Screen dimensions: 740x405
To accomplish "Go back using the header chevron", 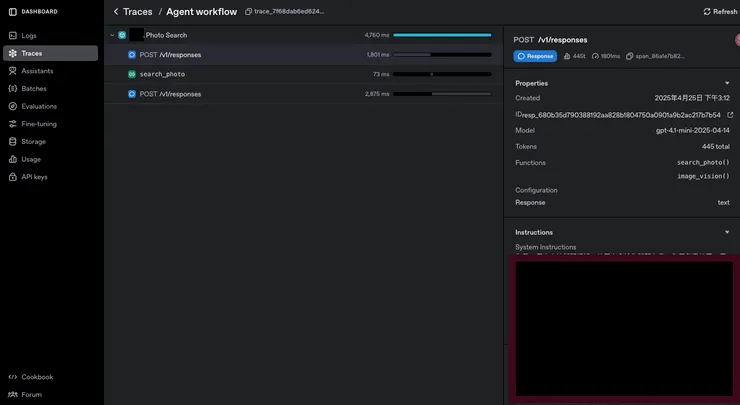I will [x=116, y=11].
